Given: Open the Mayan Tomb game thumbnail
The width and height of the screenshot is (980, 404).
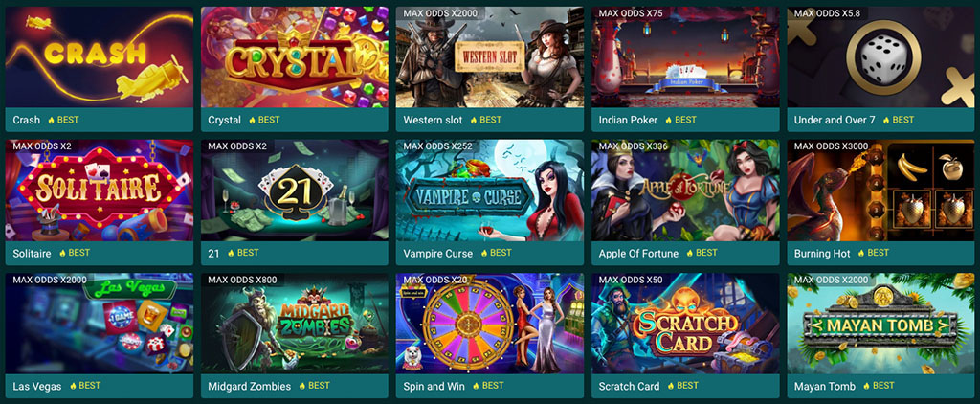Looking at the screenshot, I should coord(880,324).
